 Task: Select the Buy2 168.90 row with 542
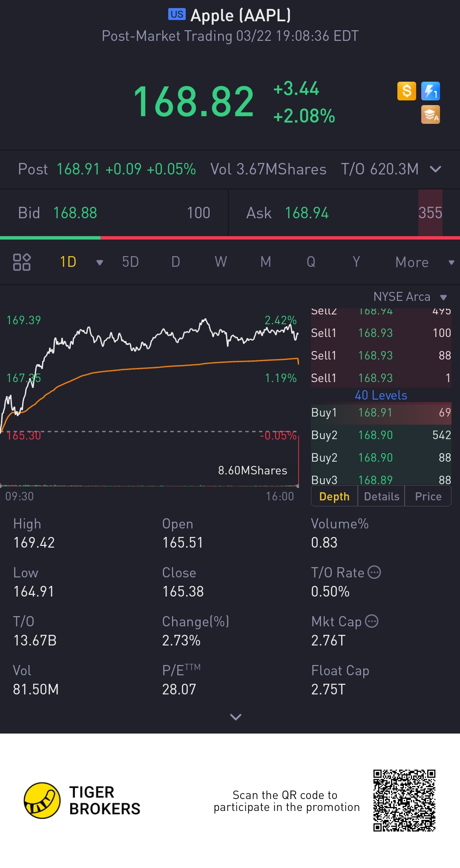click(x=381, y=435)
